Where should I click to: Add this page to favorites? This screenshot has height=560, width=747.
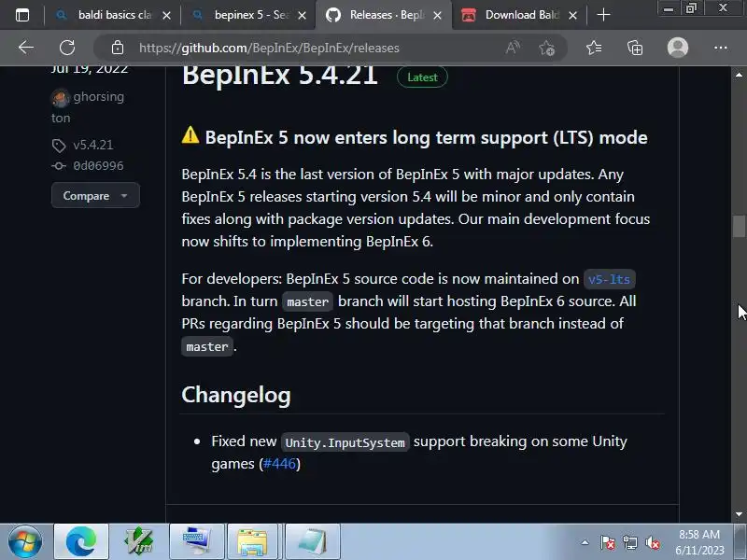547,49
